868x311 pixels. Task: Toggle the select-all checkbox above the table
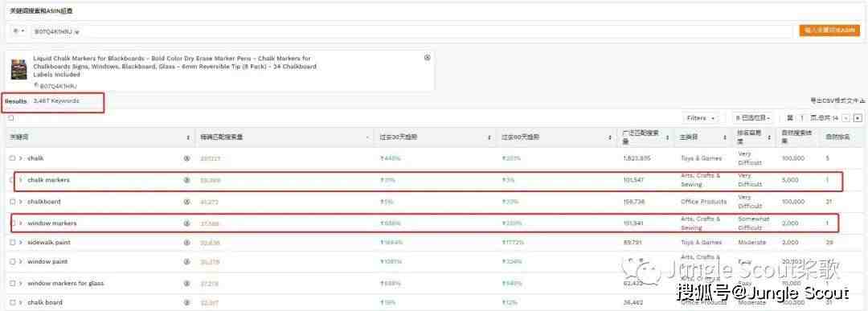[11, 118]
